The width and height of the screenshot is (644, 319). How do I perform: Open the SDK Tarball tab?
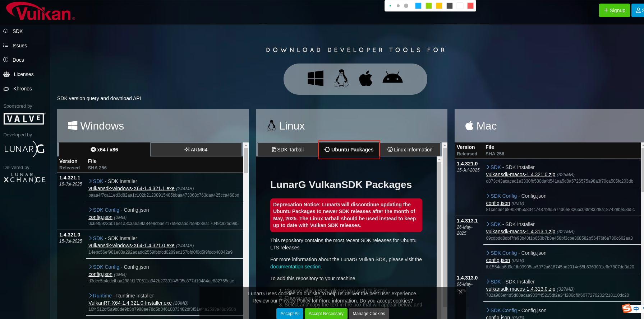click(x=288, y=150)
